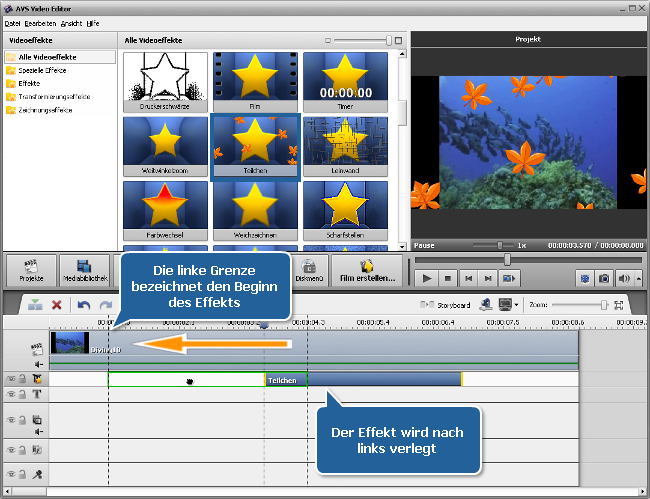The width and height of the screenshot is (650, 499).
Task: Toggle visibility of voice recording track
Action: click(x=11, y=474)
